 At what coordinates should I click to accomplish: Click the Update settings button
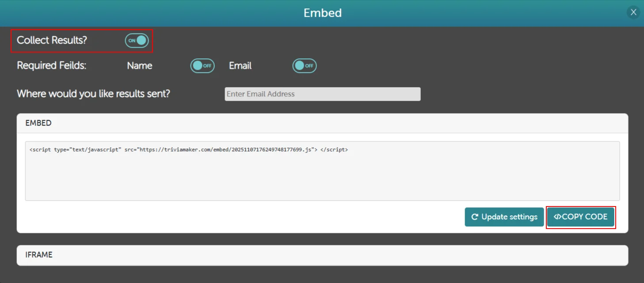(x=503, y=217)
